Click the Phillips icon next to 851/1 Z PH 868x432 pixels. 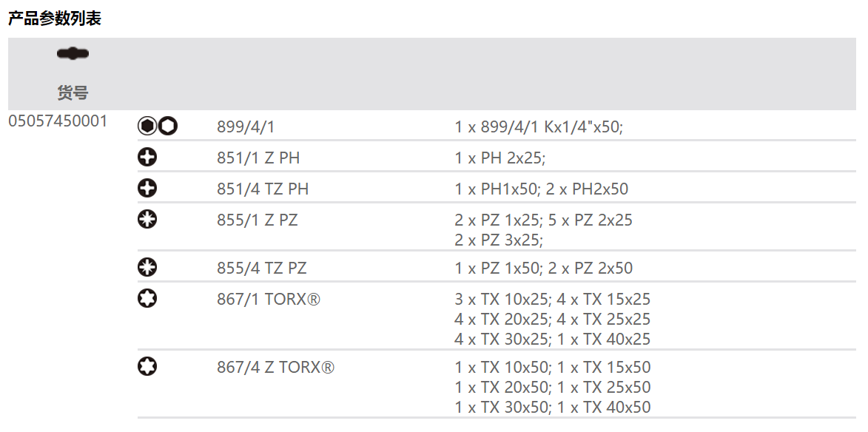pyautogui.click(x=148, y=157)
